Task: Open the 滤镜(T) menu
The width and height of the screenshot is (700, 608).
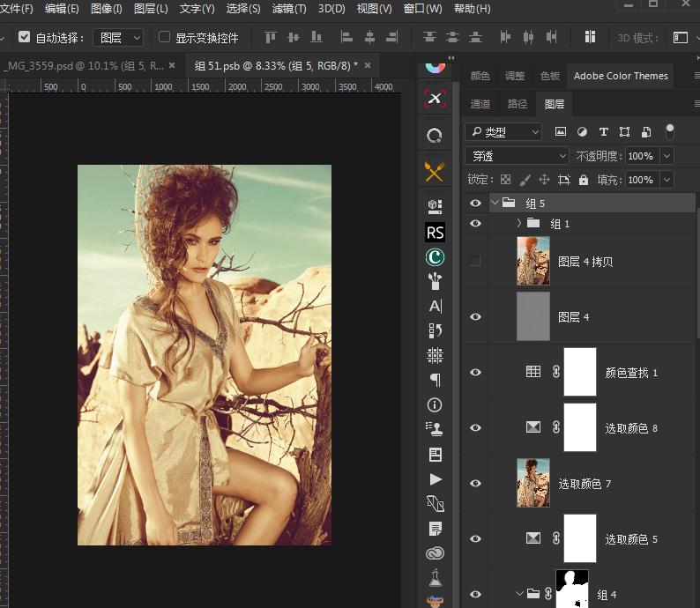Action: point(289,9)
